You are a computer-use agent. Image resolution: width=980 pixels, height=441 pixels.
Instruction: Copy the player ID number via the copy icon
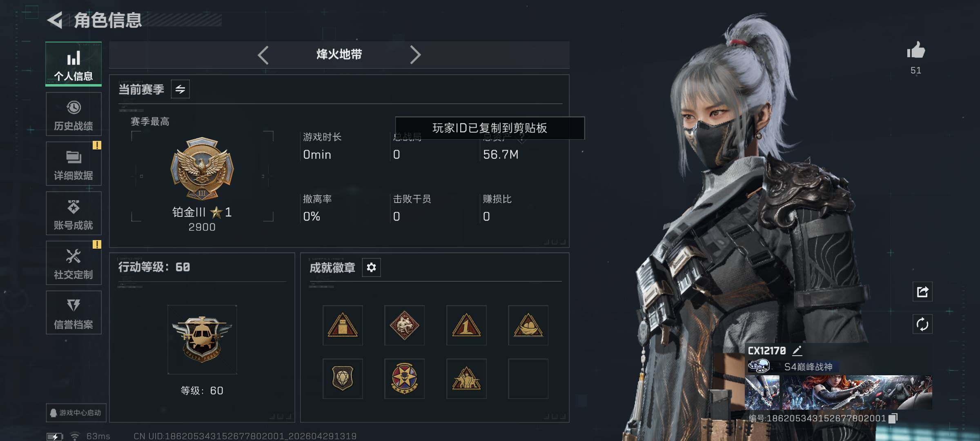(893, 418)
